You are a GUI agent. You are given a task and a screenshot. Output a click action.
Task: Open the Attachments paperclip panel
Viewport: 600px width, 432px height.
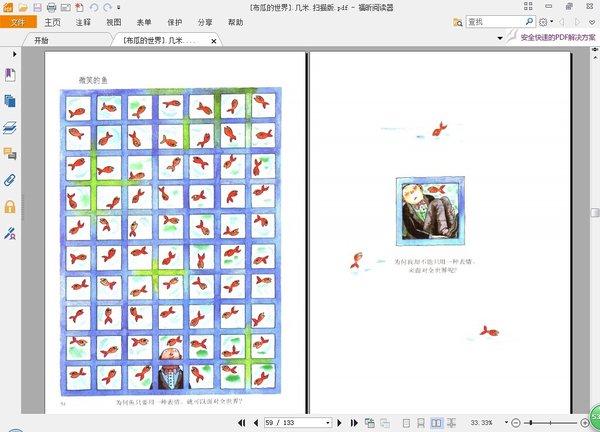tap(10, 180)
